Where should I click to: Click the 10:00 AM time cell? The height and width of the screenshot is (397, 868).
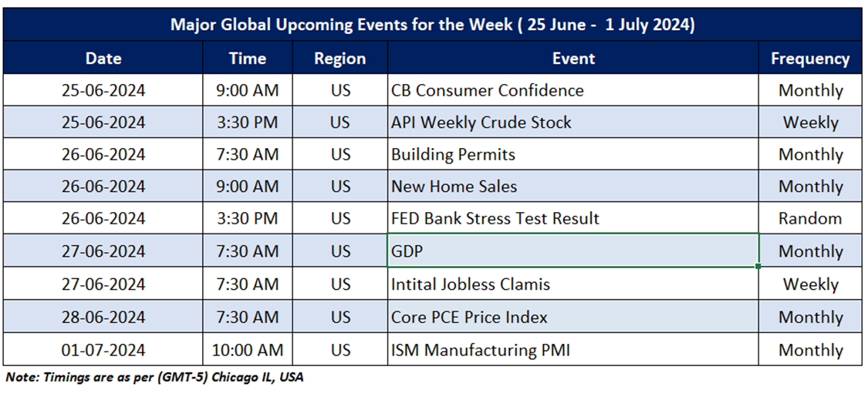click(247, 350)
